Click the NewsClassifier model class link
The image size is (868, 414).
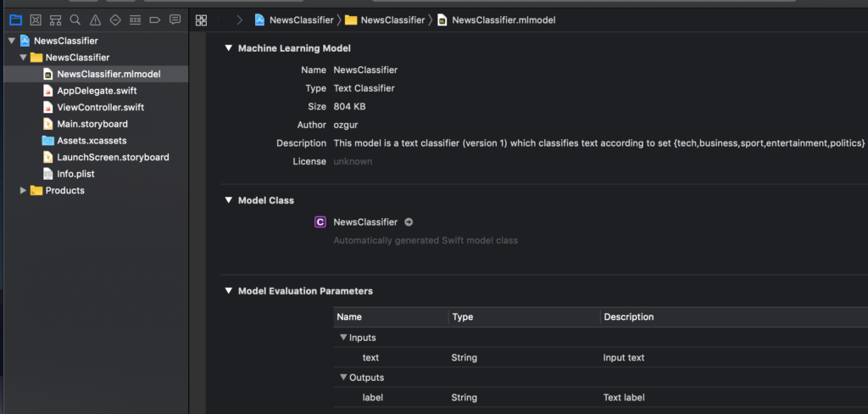pos(365,222)
